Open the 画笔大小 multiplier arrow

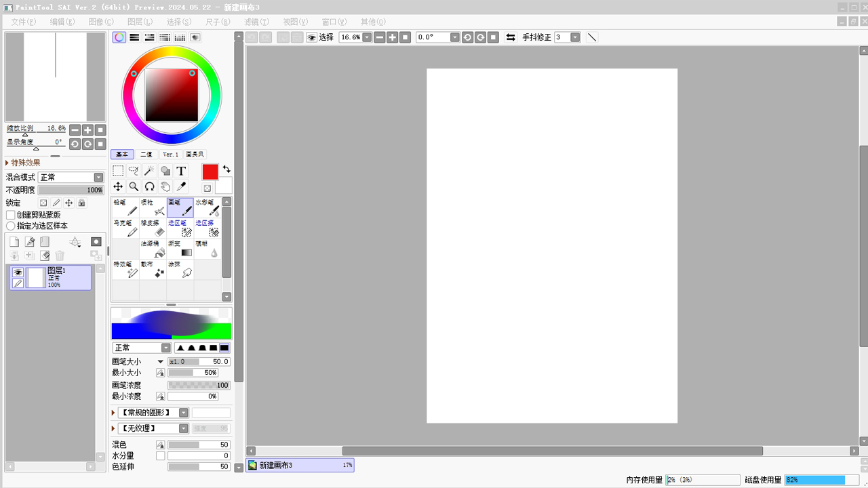(x=161, y=362)
